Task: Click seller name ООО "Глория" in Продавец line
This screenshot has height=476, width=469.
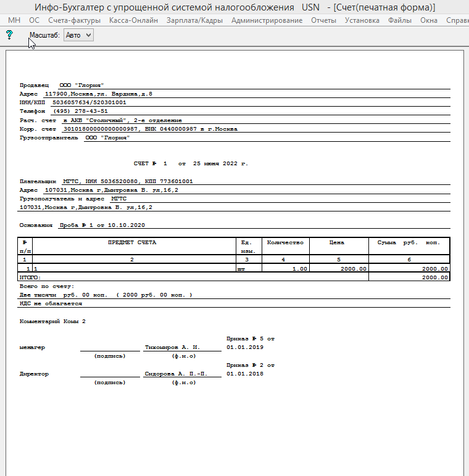Action: [81, 85]
